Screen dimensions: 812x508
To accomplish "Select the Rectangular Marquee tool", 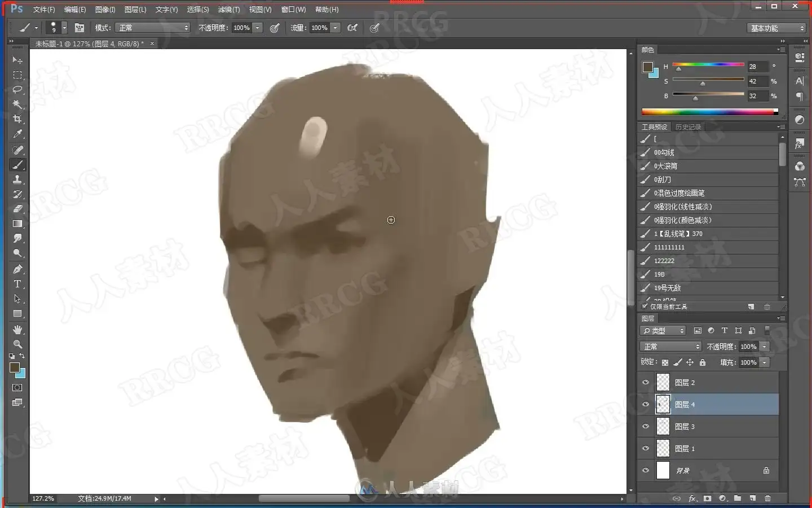I will tap(17, 75).
